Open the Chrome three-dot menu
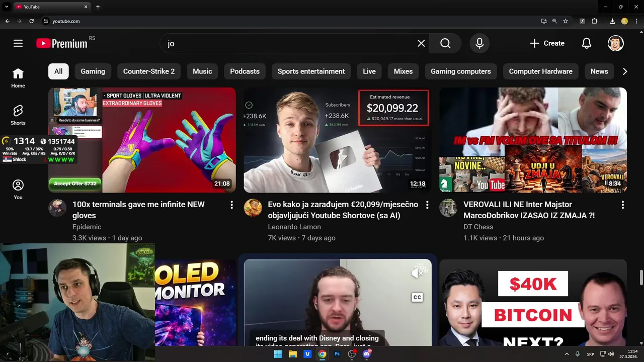The height and width of the screenshot is (362, 644). [x=636, y=21]
